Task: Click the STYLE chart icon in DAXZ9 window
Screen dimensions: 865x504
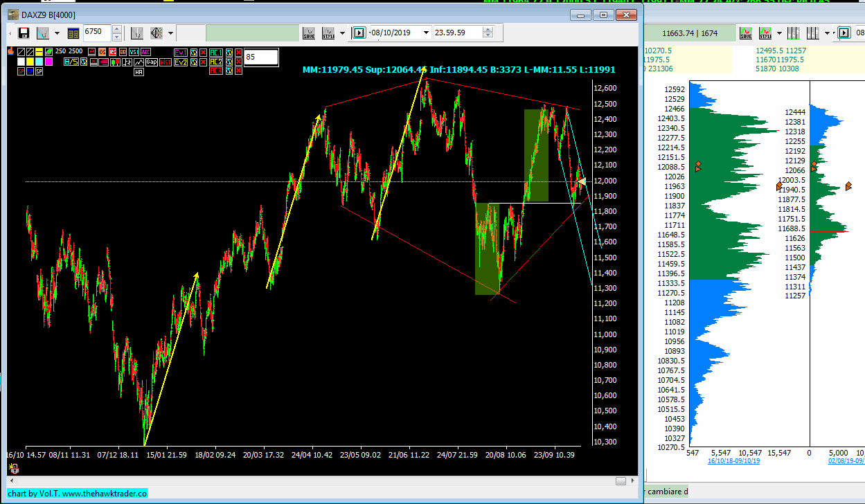Action: [328, 33]
